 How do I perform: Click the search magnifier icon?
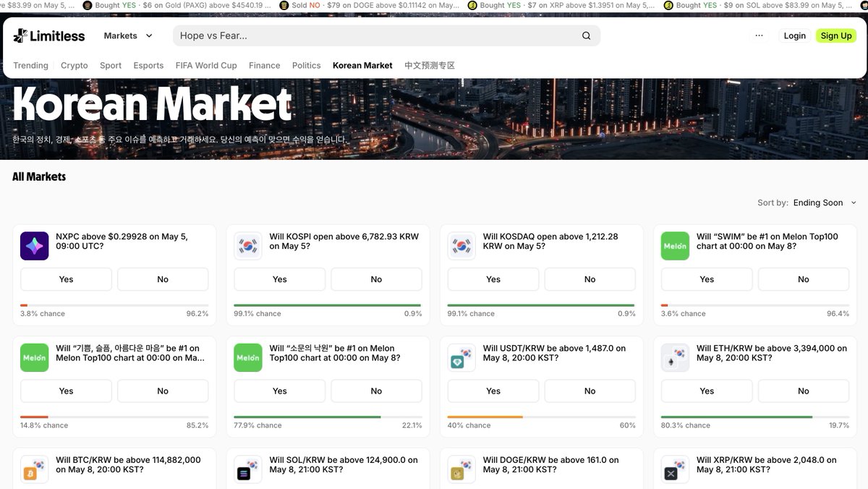[x=587, y=35]
